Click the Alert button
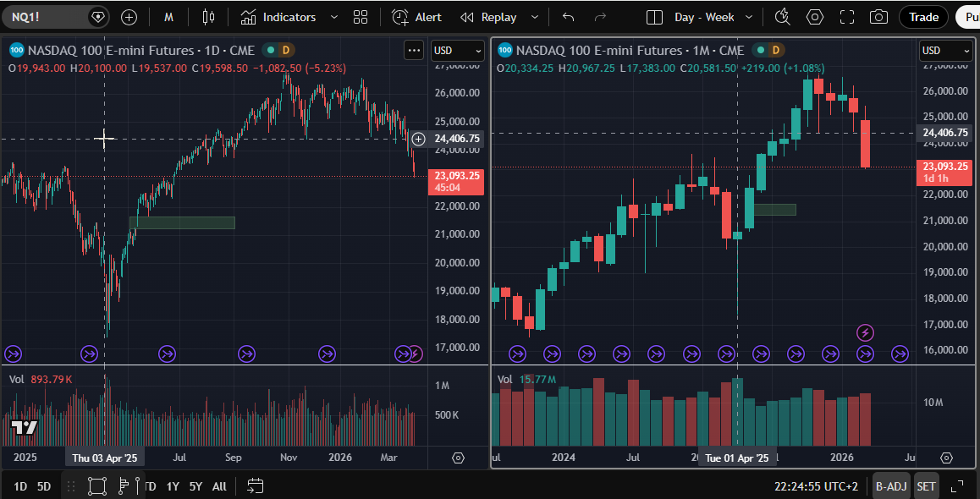Viewport: 980px width, 499px height. (417, 17)
